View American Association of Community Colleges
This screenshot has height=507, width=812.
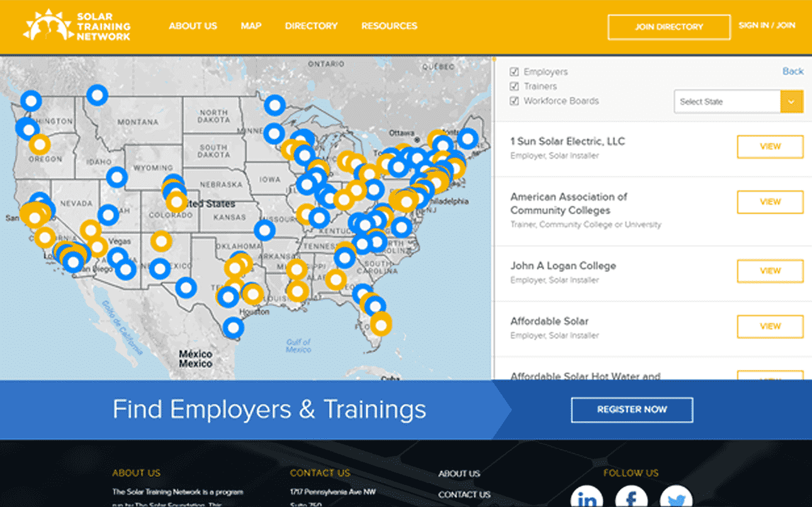pyautogui.click(x=770, y=202)
